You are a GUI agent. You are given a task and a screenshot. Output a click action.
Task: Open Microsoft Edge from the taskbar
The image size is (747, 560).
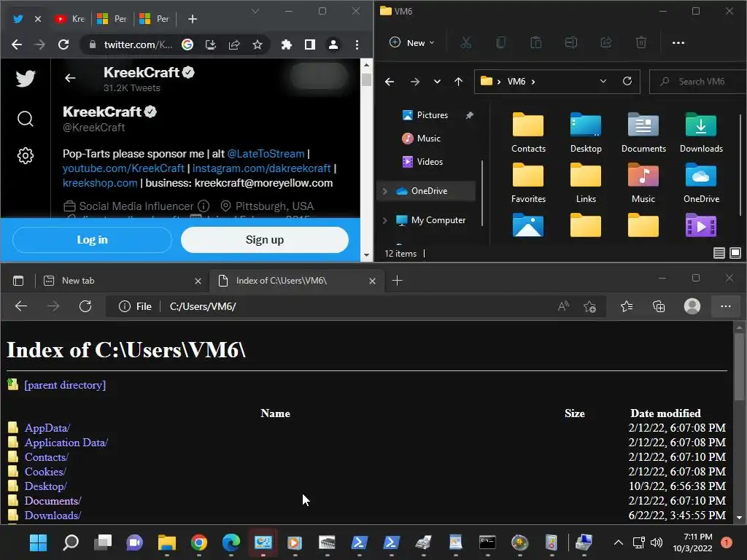[x=231, y=542]
